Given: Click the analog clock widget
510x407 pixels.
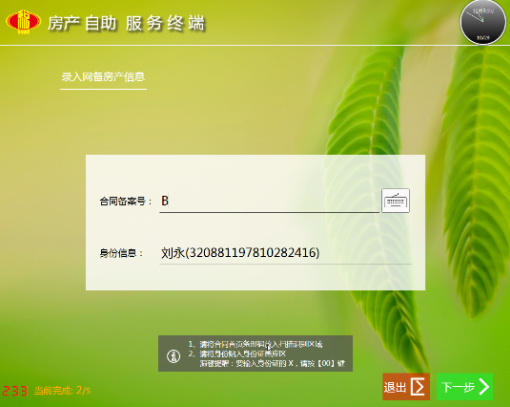Looking at the screenshot, I should (x=482, y=22).
